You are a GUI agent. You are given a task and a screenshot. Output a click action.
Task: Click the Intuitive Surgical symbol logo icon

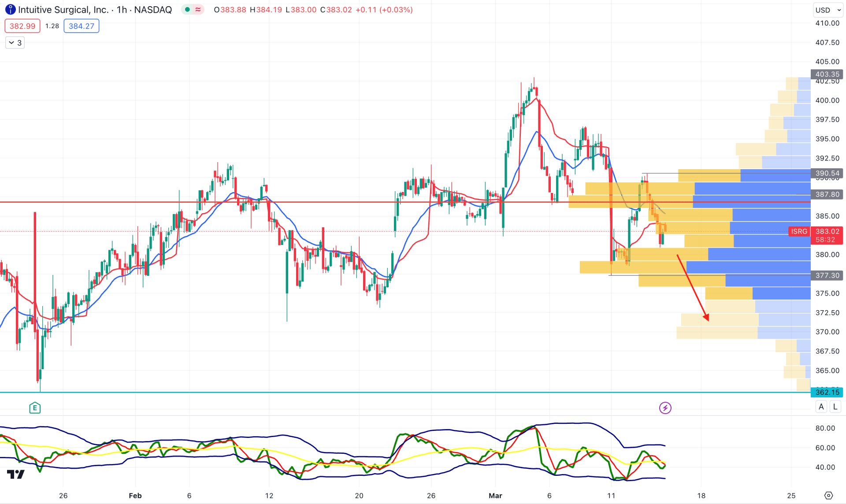pyautogui.click(x=10, y=10)
